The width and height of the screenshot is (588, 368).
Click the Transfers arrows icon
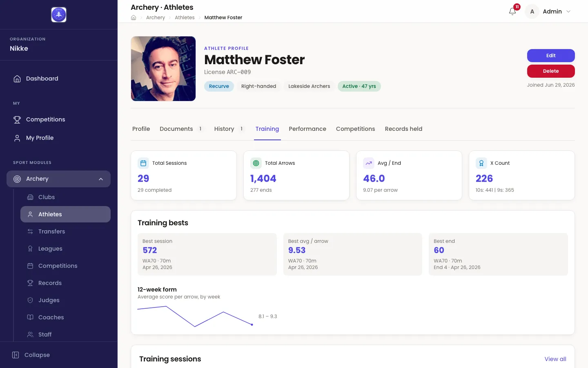[x=30, y=231]
